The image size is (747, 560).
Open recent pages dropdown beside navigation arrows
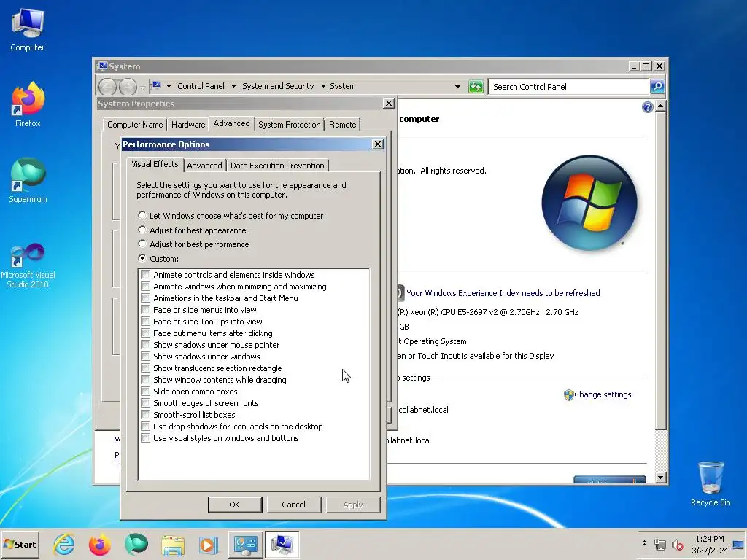click(x=142, y=87)
